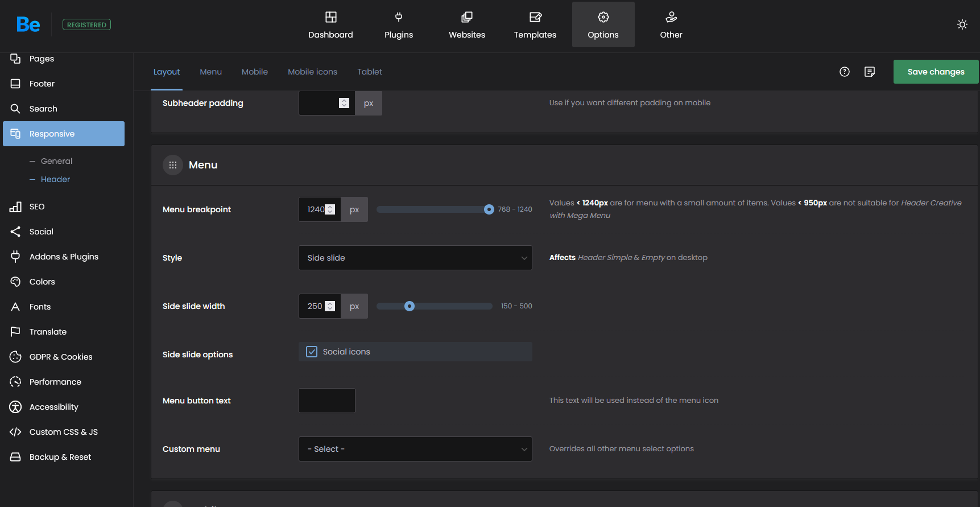Switch to the Menu tab
980x507 pixels.
(210, 72)
